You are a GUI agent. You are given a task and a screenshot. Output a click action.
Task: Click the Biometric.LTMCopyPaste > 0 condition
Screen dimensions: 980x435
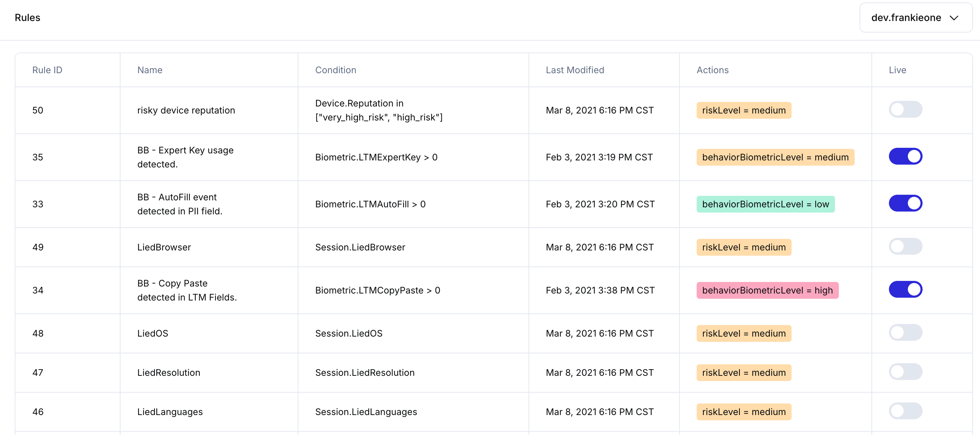coord(377,290)
